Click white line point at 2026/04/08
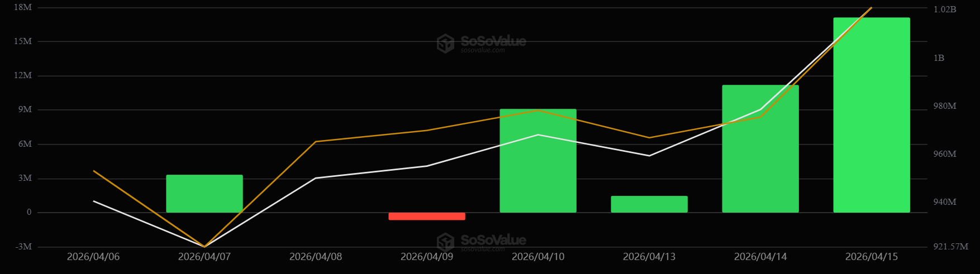Viewport: 980px width, 274px height. pos(316,178)
